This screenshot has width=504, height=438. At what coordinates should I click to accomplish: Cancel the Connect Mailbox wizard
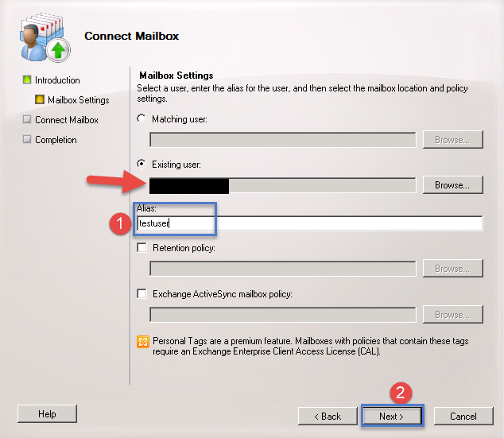tap(463, 416)
